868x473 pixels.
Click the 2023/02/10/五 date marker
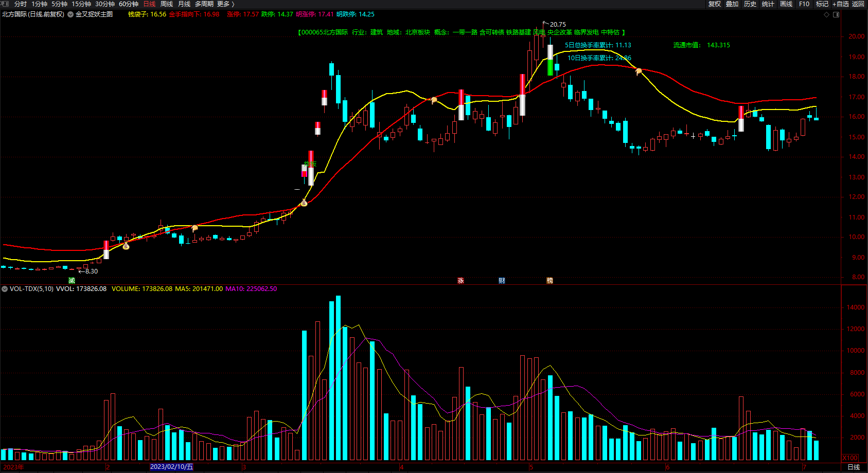(x=171, y=467)
